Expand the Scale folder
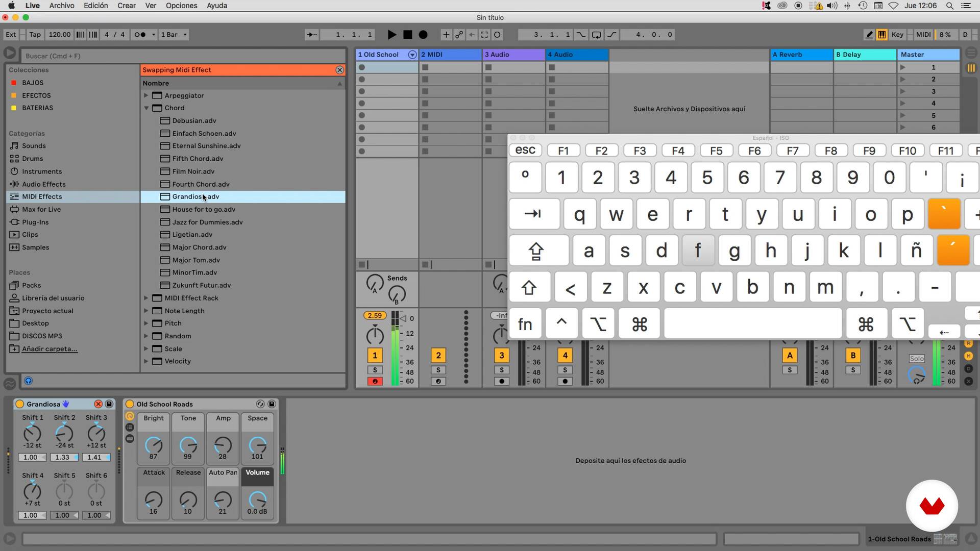The height and width of the screenshot is (551, 980). [x=146, y=349]
